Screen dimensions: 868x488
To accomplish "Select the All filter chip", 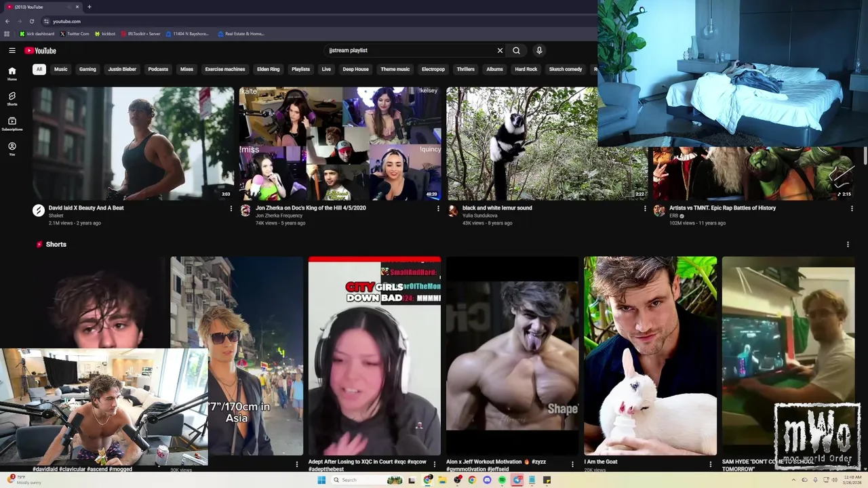I will [x=39, y=69].
